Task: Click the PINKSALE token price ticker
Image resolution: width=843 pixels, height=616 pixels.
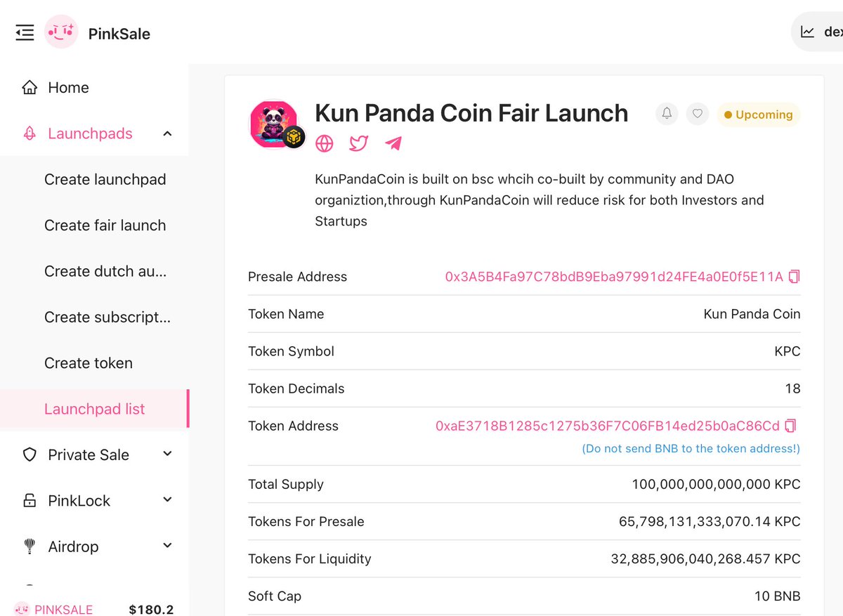Action: (x=94, y=609)
